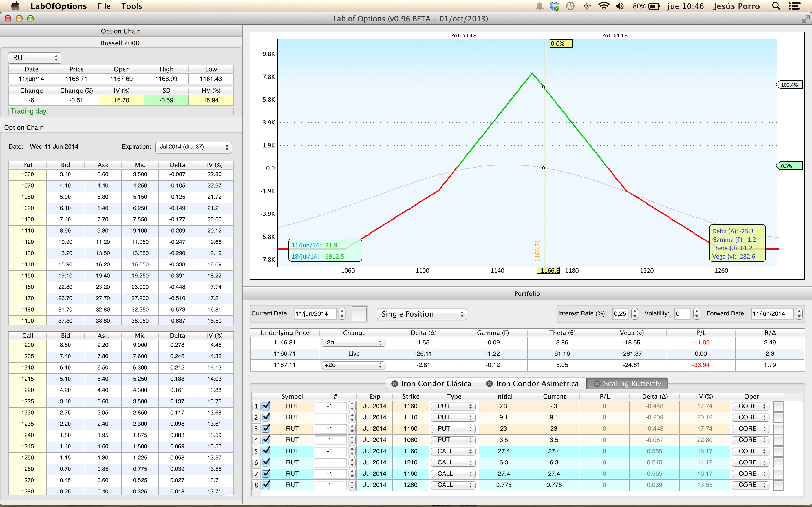Open the RUT symbol dropdown
The height and width of the screenshot is (507, 812).
tap(35, 58)
